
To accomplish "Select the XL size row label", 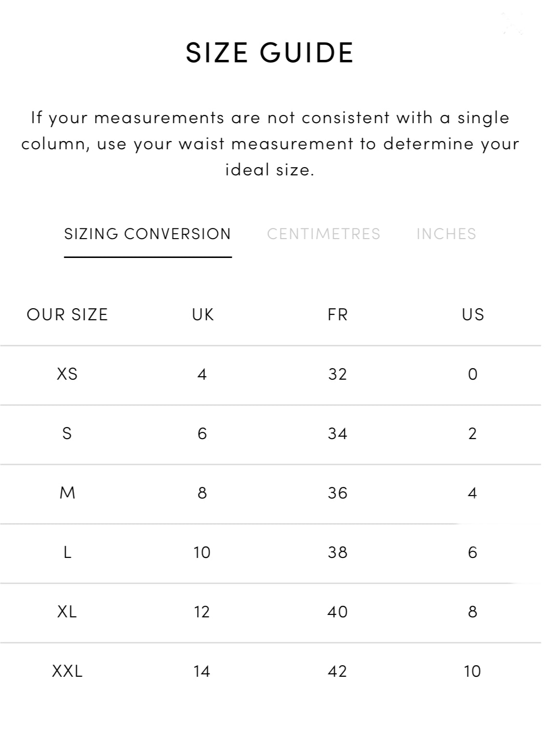I will coord(67,612).
